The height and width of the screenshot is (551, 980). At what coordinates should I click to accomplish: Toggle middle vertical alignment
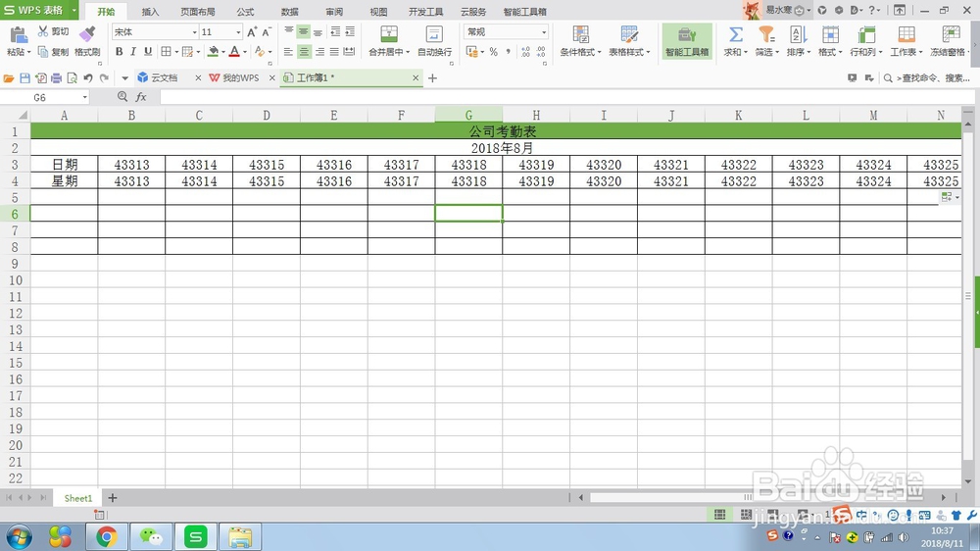(304, 31)
